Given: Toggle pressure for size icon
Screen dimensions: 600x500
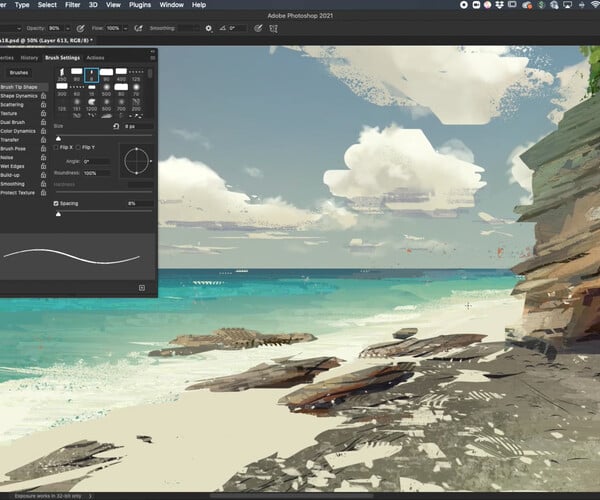Looking at the screenshot, I should click(259, 28).
